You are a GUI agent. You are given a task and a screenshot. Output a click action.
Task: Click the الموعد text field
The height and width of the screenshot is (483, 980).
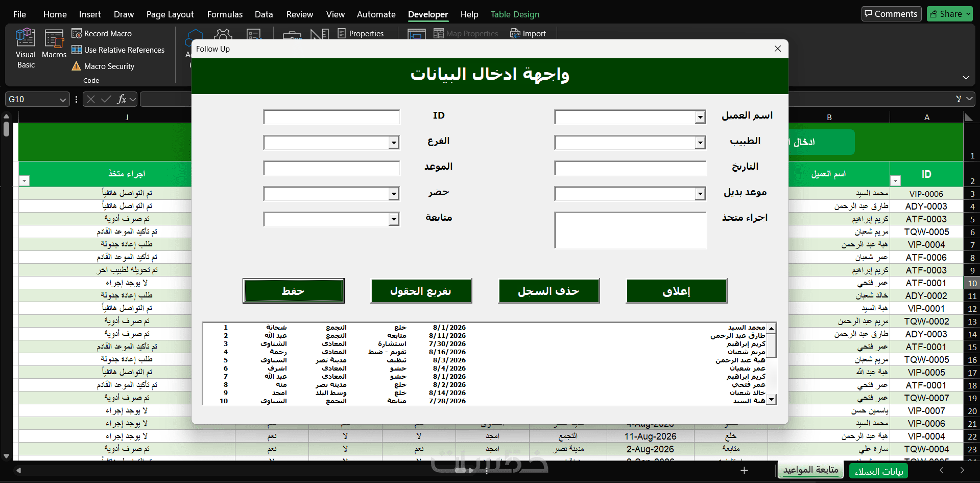coord(331,168)
